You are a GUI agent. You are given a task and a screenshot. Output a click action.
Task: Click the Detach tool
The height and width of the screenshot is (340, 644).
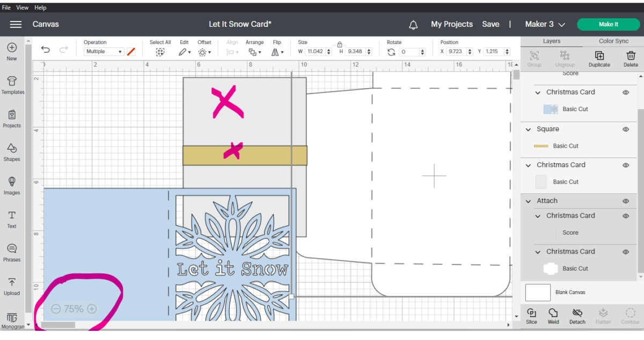[577, 316]
